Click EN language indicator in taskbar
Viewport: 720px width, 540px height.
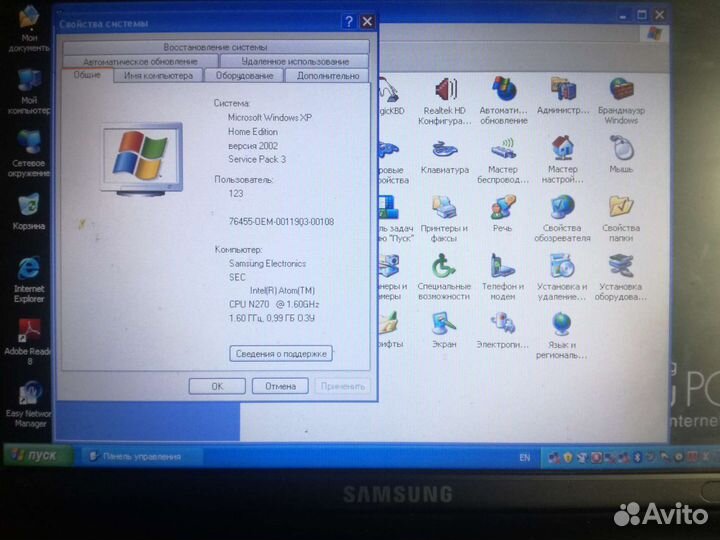pyautogui.click(x=524, y=457)
